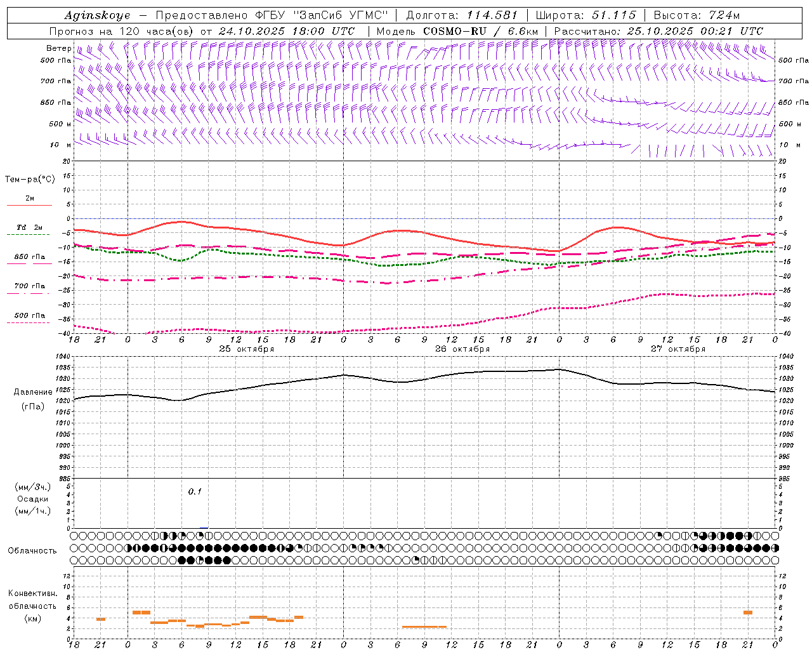Screen dimensions: 812x650
Task: Select the text Предоставлено ФГБУ "ЗапСиб УГМС"
Action: 272,15
